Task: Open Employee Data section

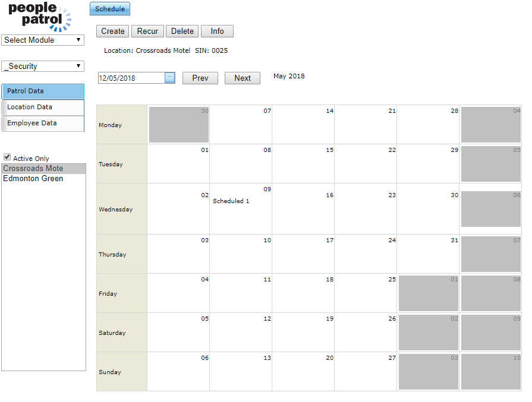Action: (x=43, y=124)
